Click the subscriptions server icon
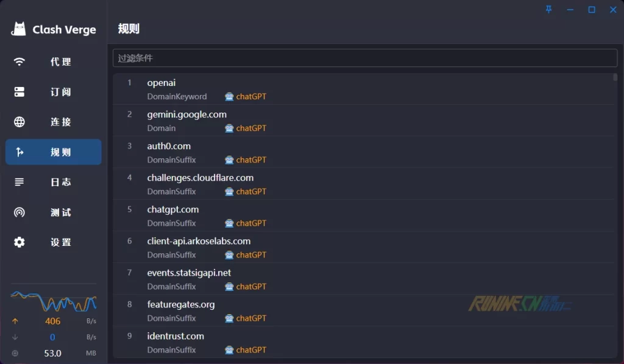The width and height of the screenshot is (624, 364). pos(19,92)
